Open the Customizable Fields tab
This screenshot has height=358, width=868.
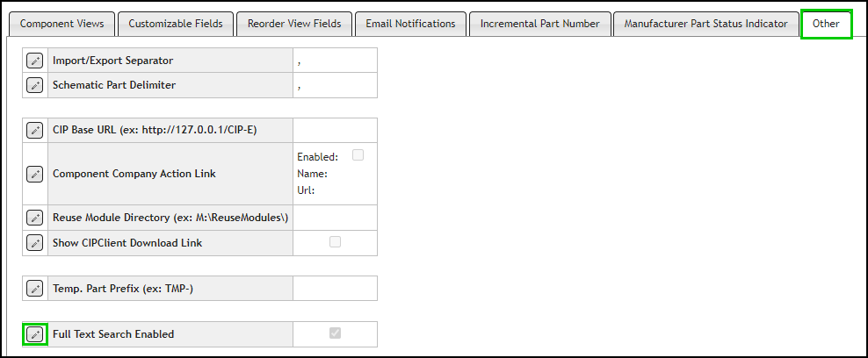pos(176,24)
